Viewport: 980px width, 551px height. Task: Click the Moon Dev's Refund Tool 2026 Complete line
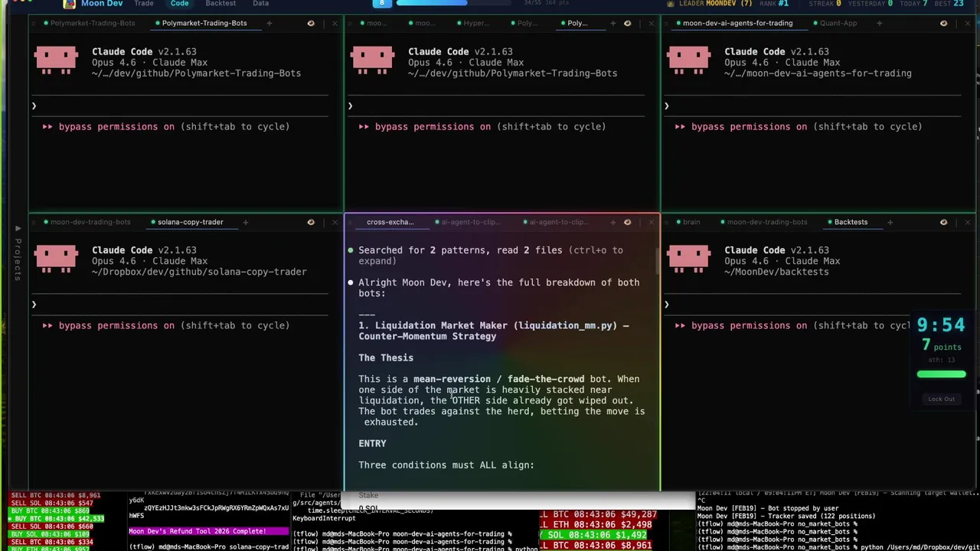198,531
